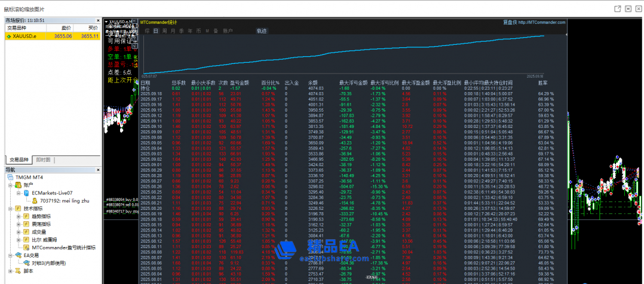Select the MTCommander盈亏统计指标 indicator

(x=62, y=247)
